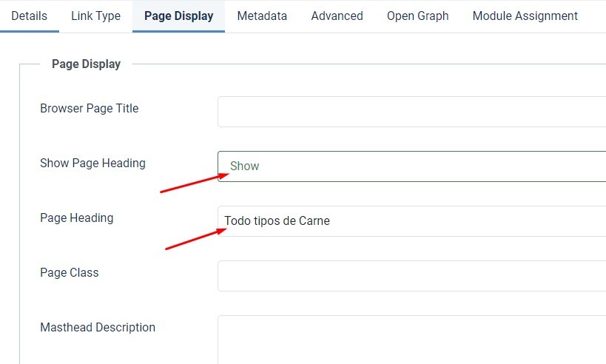Click the Page Heading label

(x=76, y=218)
